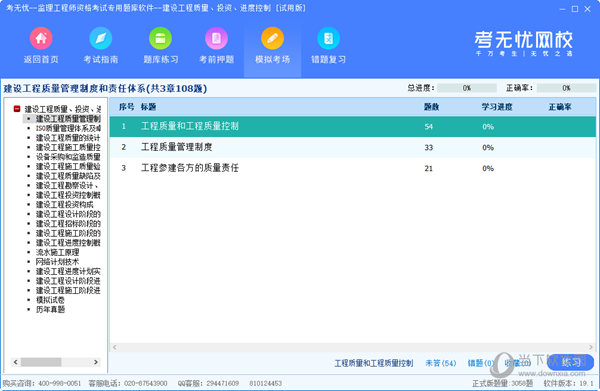Viewport: 600px width, 391px height.
Task: Select tree item 设备采购和监造质量
Action: pyautogui.click(x=68, y=157)
